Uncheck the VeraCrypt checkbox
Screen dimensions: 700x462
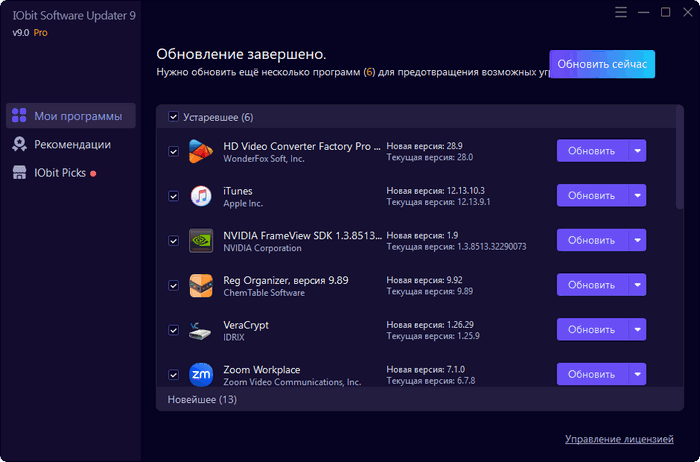tap(173, 330)
